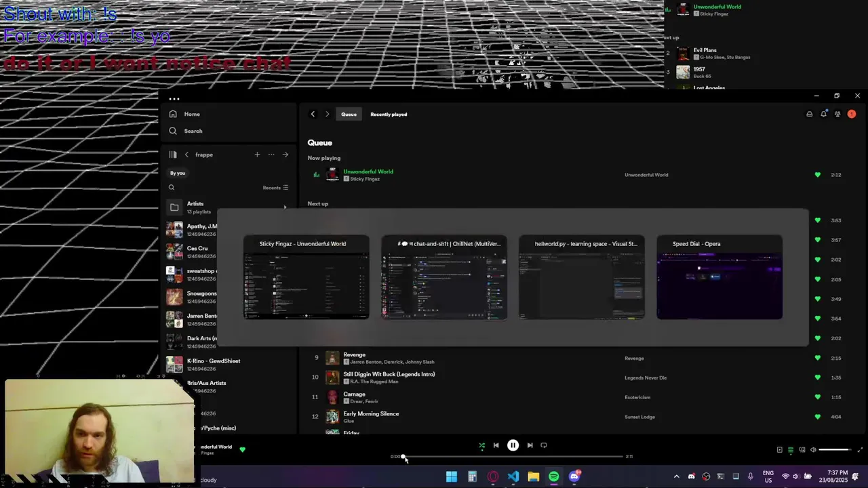
Task: Adjust the Spotify volume slider
Action: pos(835,449)
